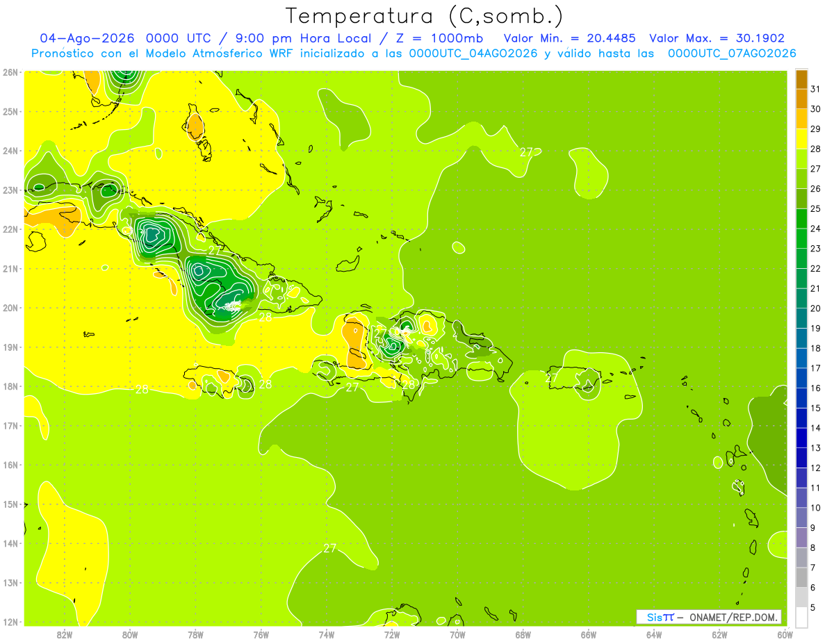The height and width of the screenshot is (644, 834).
Task: Click the '74W' longitude axis label
Action: tap(326, 634)
